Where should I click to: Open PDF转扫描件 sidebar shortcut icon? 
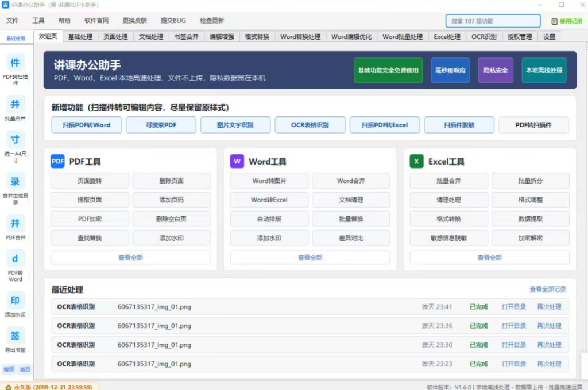click(x=15, y=63)
